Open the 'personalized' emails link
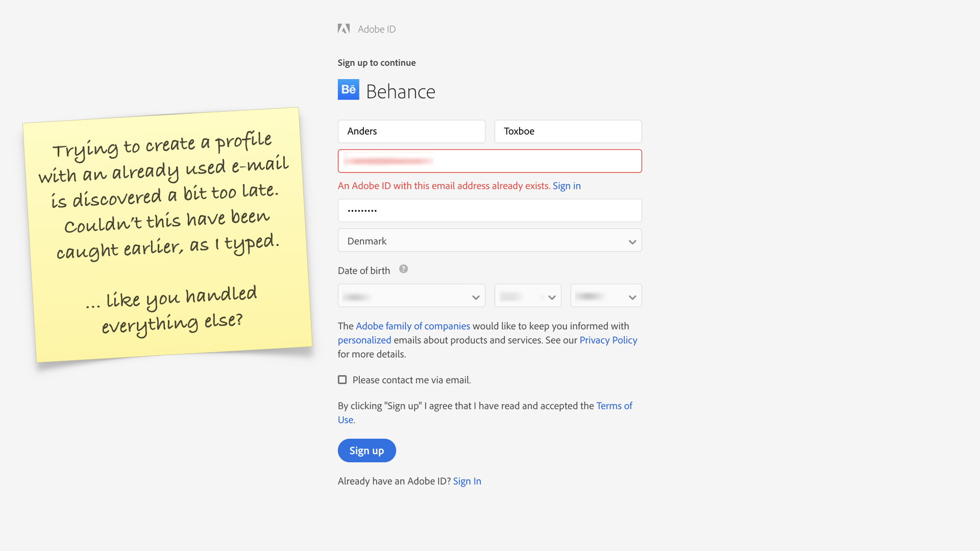This screenshot has width=980, height=551. (x=364, y=340)
